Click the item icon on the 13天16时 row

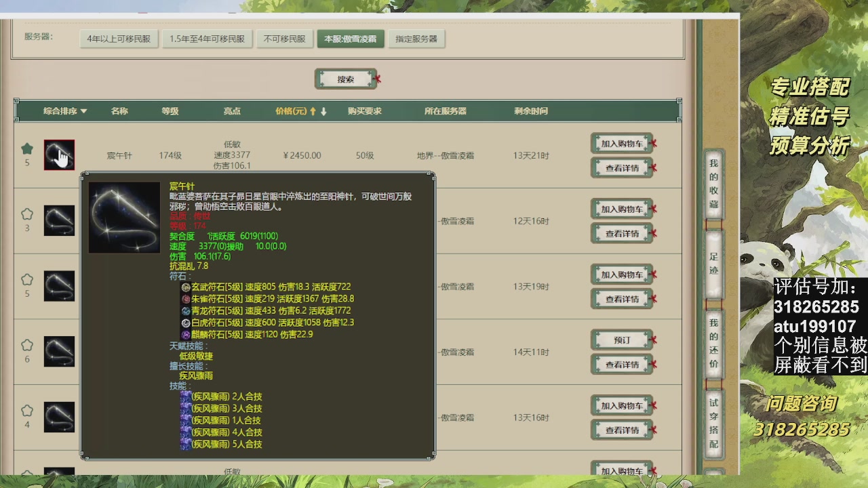tap(59, 417)
